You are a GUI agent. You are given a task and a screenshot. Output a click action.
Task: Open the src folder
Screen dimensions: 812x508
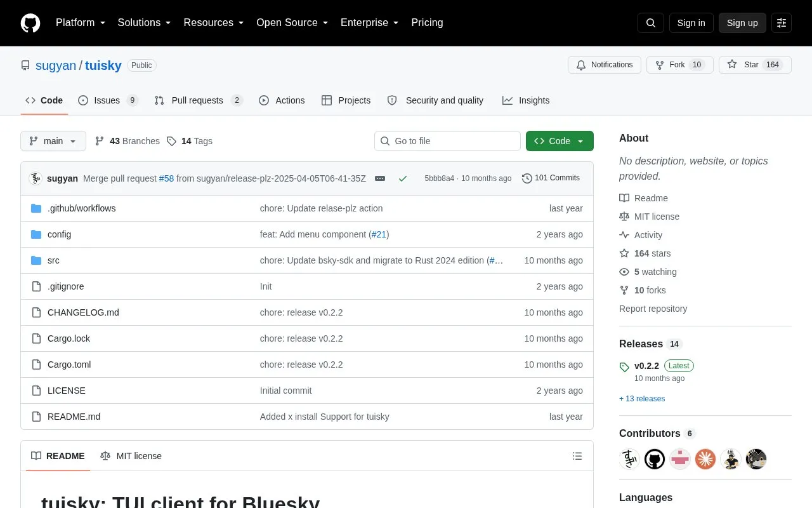(53, 260)
